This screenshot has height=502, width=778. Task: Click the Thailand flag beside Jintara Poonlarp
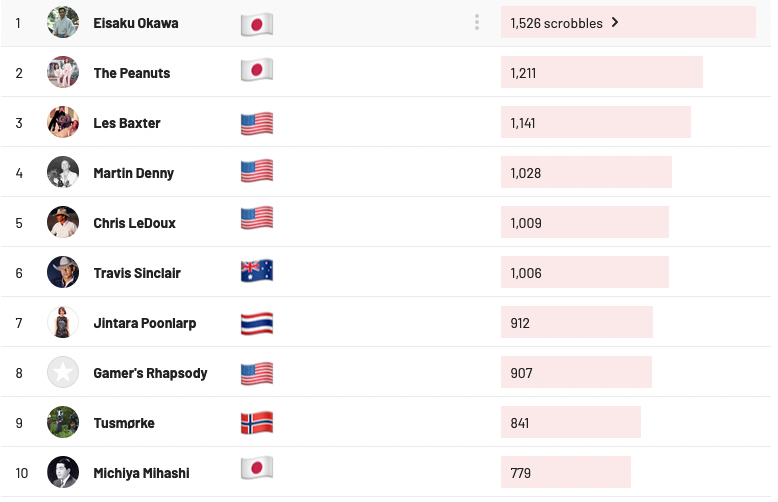[257, 323]
